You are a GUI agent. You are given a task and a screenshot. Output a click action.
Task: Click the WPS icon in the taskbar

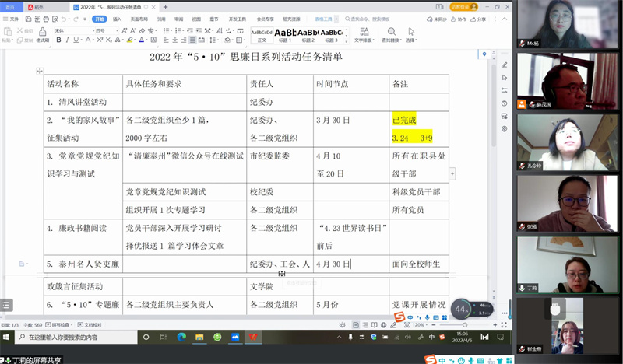[x=252, y=337]
